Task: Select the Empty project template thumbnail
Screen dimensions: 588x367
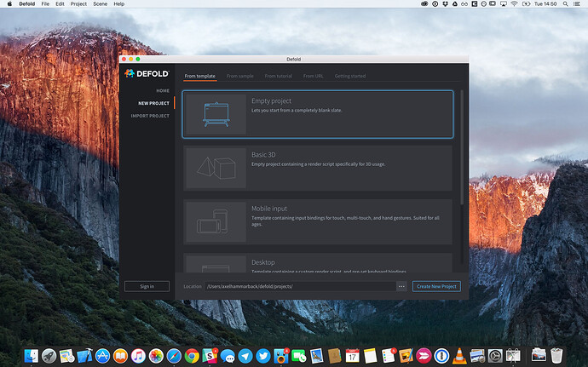Action: coord(210,114)
